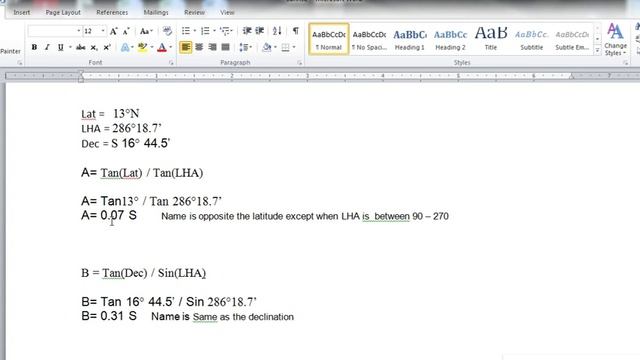Viewport: 640px width, 360px height.
Task: Start a bulleted list
Action: [x=186, y=31]
